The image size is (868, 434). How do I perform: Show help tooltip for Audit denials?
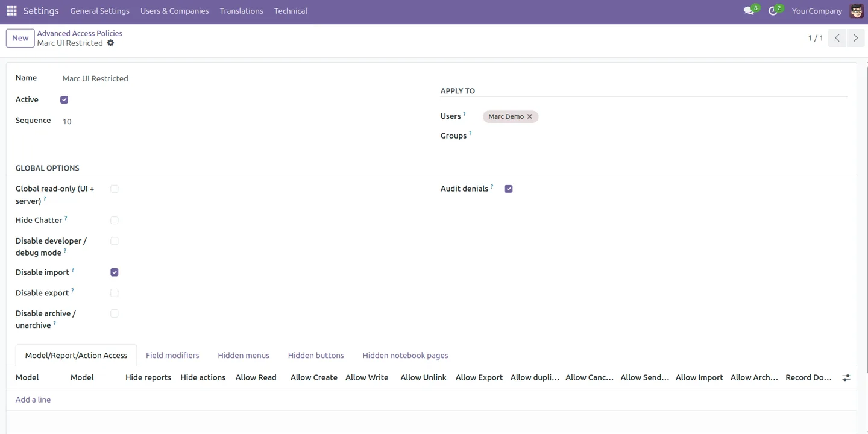click(x=492, y=187)
